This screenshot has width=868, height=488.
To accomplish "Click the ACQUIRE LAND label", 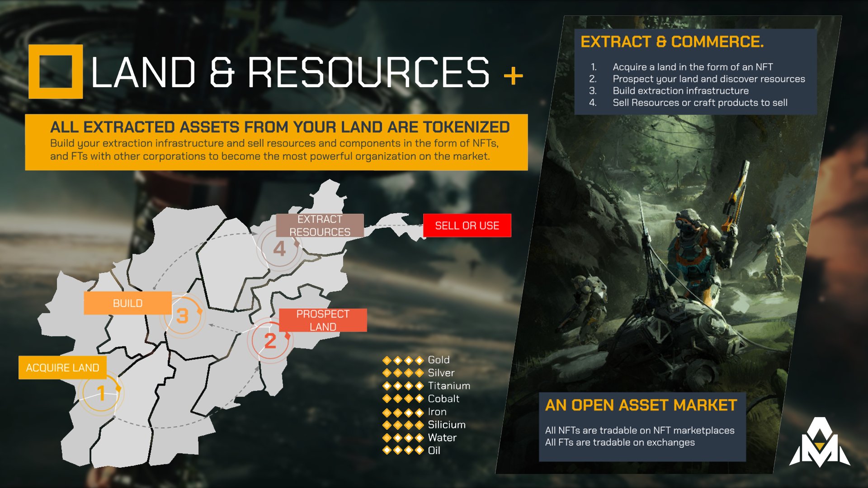I will [62, 368].
